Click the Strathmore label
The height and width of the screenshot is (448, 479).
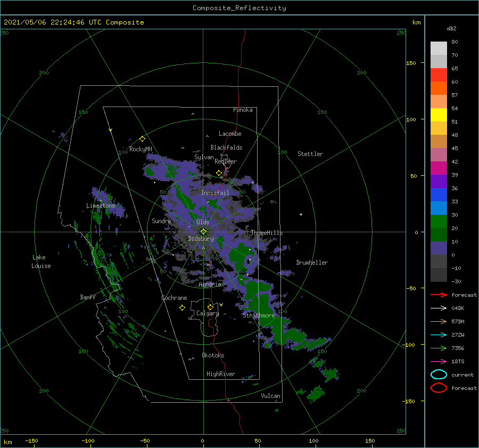pos(259,315)
